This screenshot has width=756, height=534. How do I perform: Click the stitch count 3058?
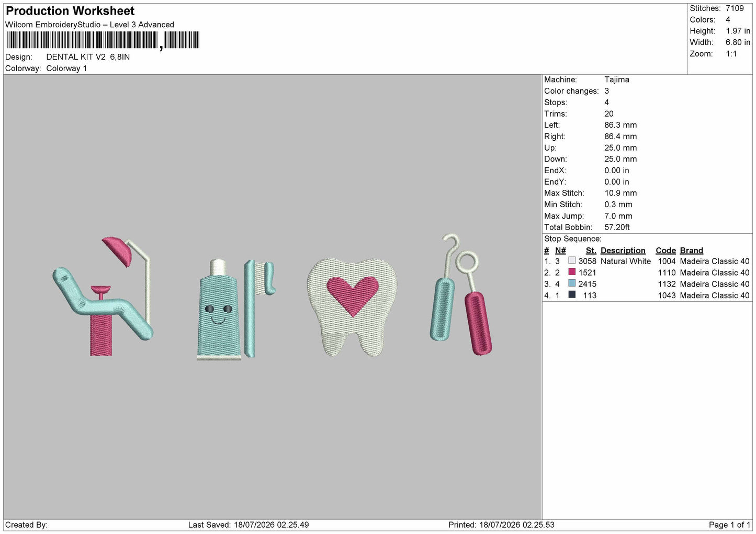[x=587, y=262]
